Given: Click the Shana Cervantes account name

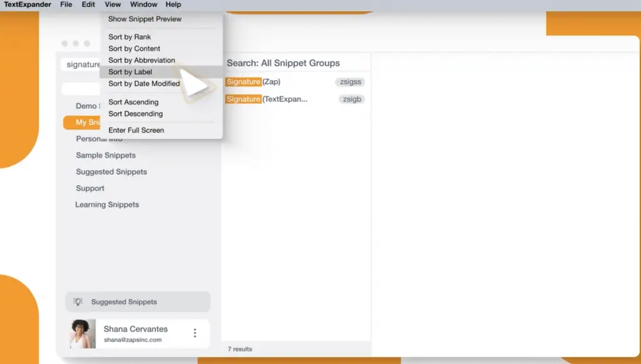Looking at the screenshot, I should click(x=136, y=329).
